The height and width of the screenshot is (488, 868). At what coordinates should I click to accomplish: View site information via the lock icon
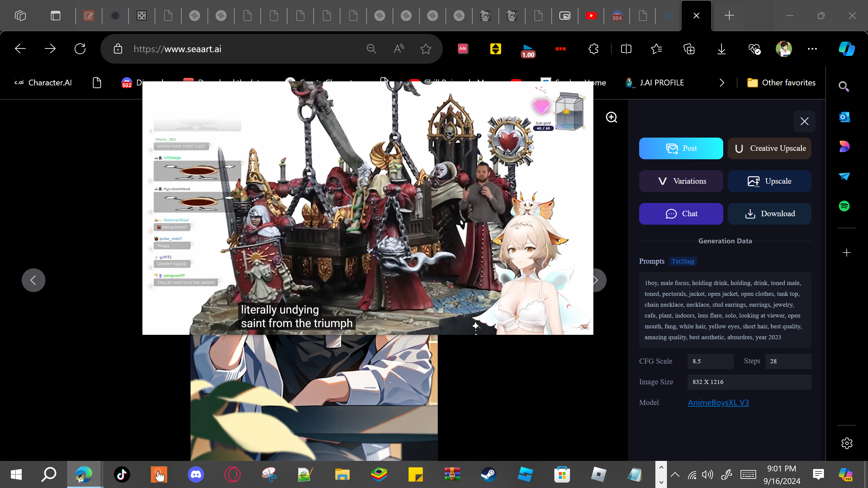tap(118, 49)
